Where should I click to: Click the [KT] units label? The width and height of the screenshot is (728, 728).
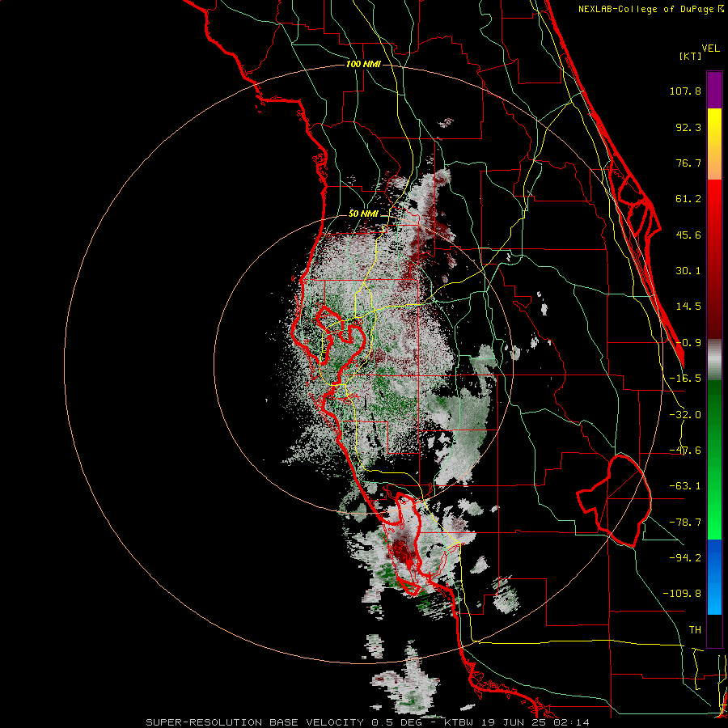click(691, 56)
